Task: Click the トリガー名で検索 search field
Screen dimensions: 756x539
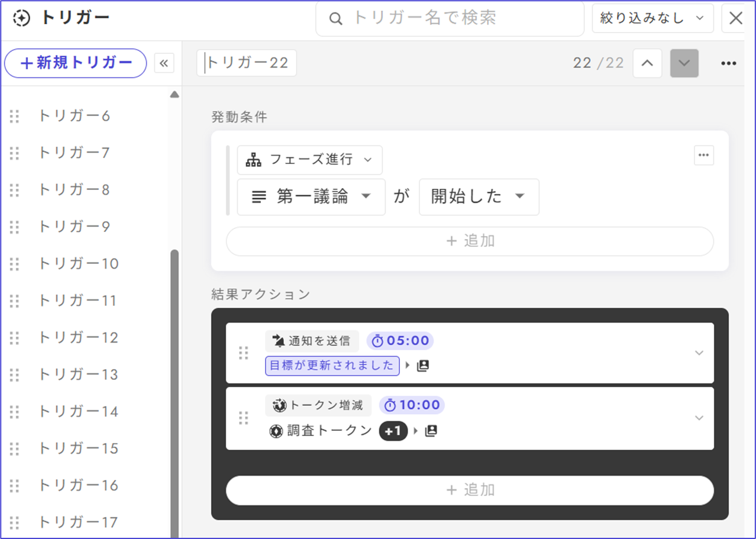Action: [450, 18]
